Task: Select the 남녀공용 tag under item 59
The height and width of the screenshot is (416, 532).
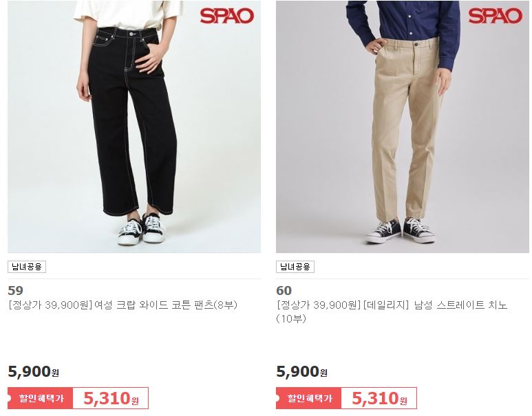Action: [27, 267]
